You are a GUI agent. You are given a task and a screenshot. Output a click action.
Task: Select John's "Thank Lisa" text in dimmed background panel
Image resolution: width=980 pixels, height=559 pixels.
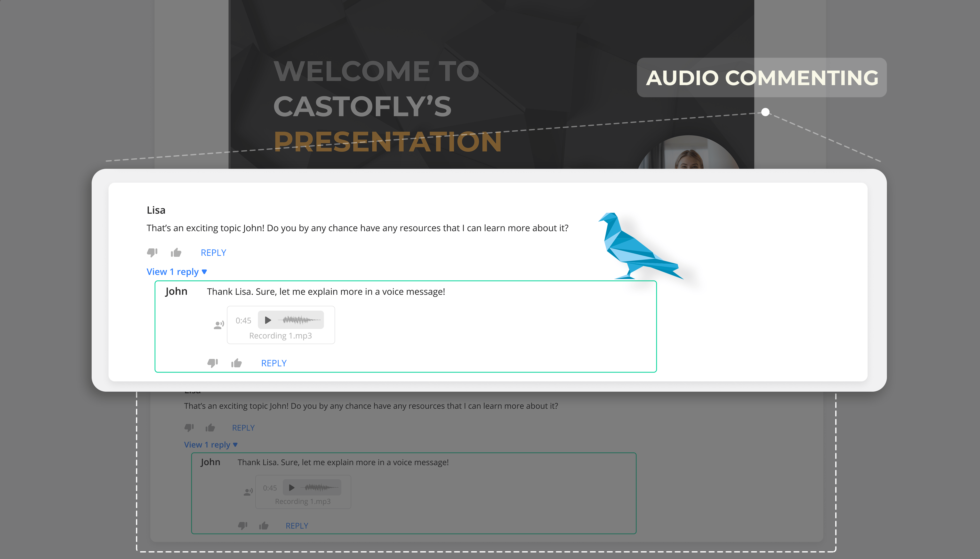coord(343,462)
